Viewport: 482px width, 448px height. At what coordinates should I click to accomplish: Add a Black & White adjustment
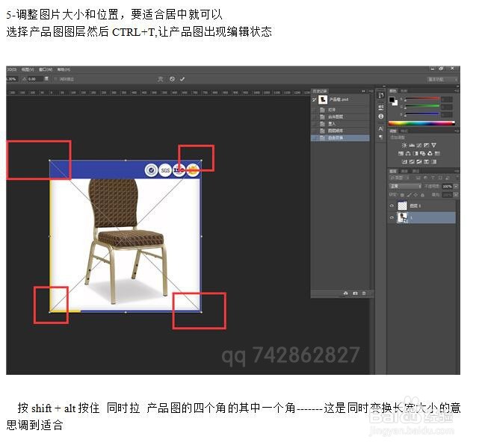pyautogui.click(x=415, y=154)
